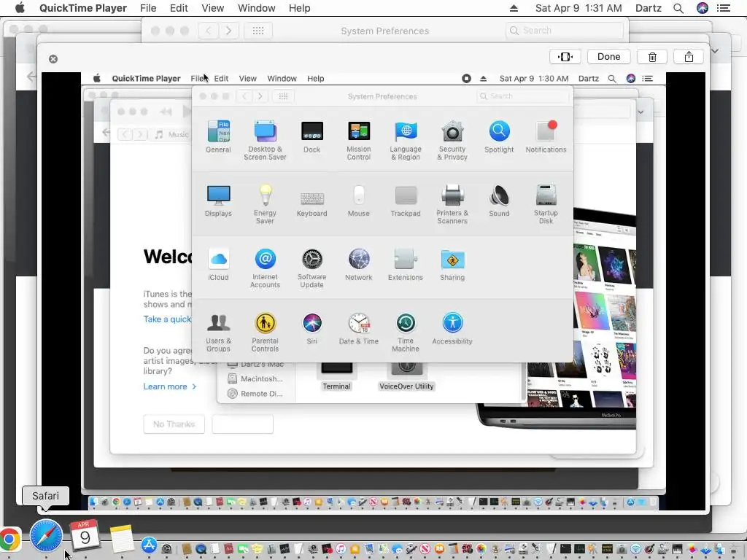This screenshot has height=560, width=747.
Task: Click the show-all grid button in background System Preferences
Action: pyautogui.click(x=258, y=31)
